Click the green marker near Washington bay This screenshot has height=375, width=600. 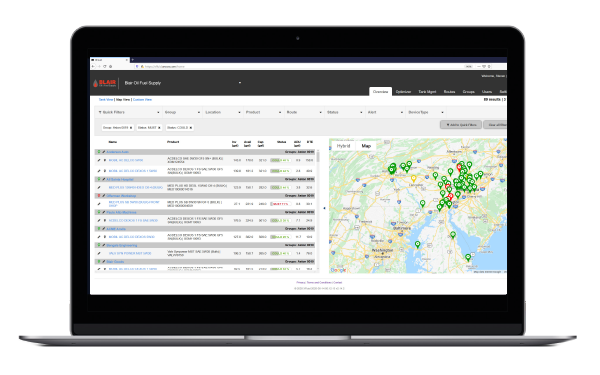[417, 244]
